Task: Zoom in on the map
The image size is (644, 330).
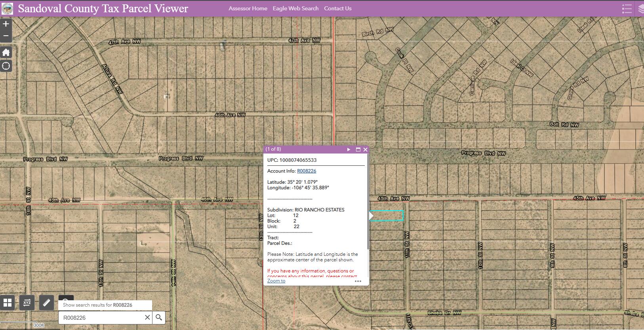Action: tap(6, 24)
